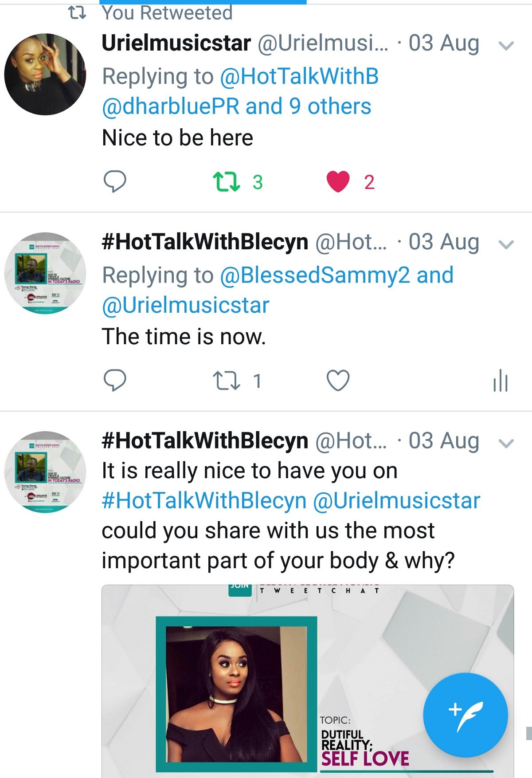Undo retweet on "Nice to be here" tweet

[227, 182]
